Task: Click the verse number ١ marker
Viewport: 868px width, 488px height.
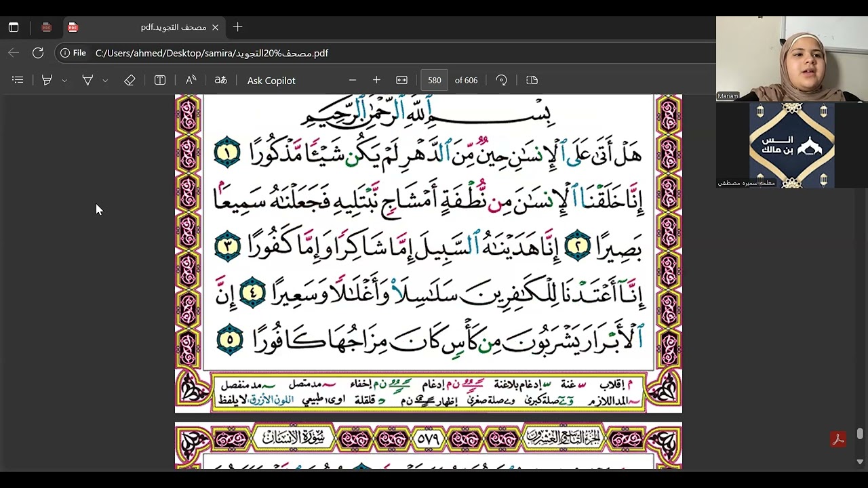Action: (x=228, y=153)
